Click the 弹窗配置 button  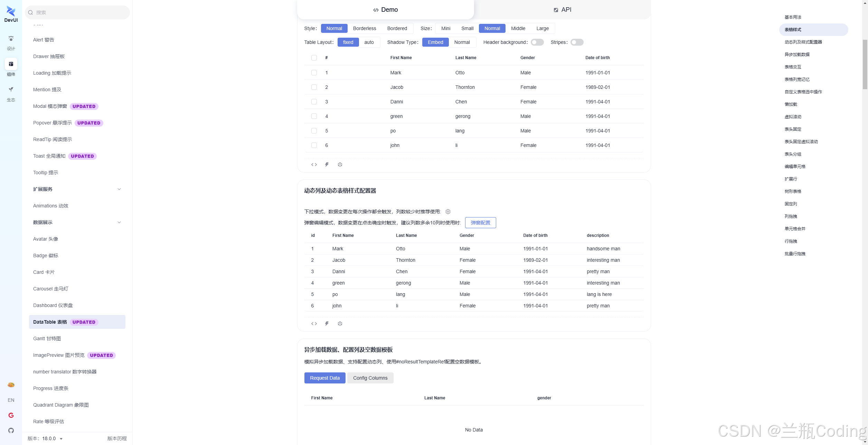tap(480, 223)
